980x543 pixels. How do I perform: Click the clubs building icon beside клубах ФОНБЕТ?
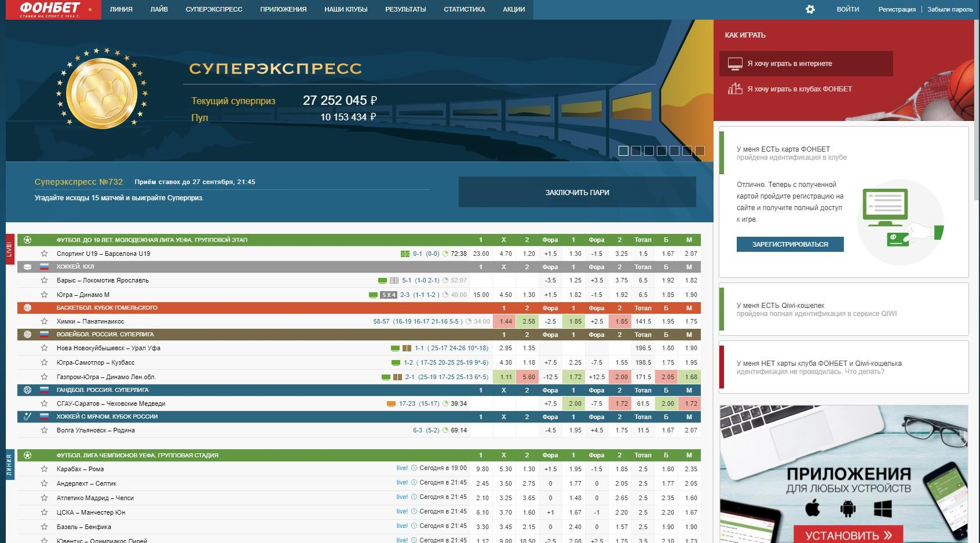pyautogui.click(x=735, y=89)
